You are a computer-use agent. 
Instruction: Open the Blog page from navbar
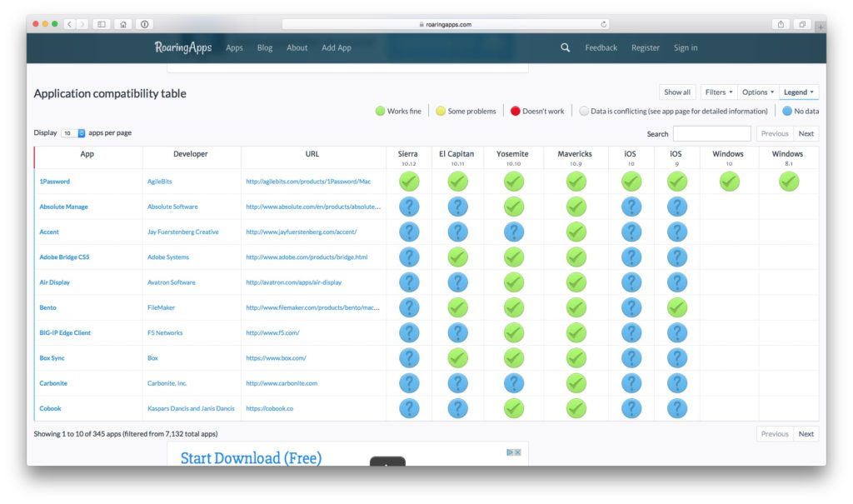pyautogui.click(x=265, y=47)
